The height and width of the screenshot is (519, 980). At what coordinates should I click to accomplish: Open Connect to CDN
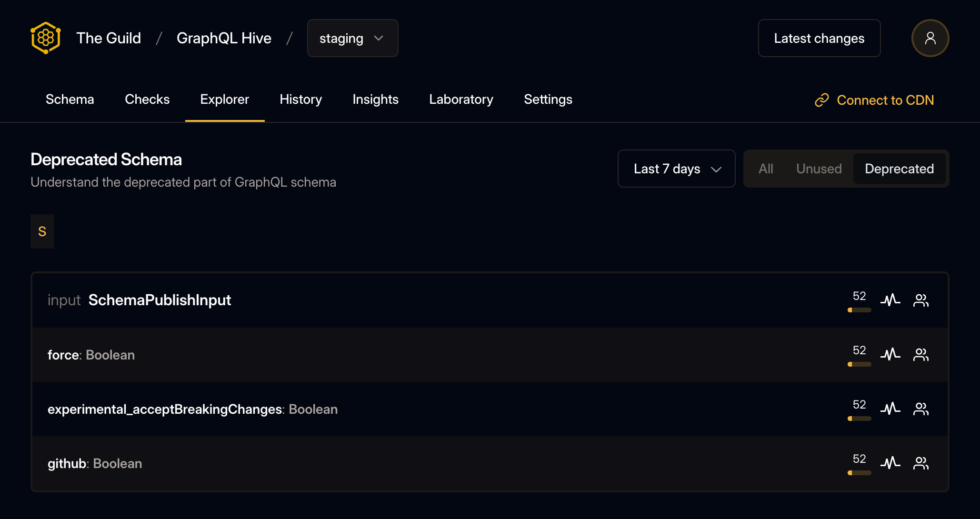[886, 100]
